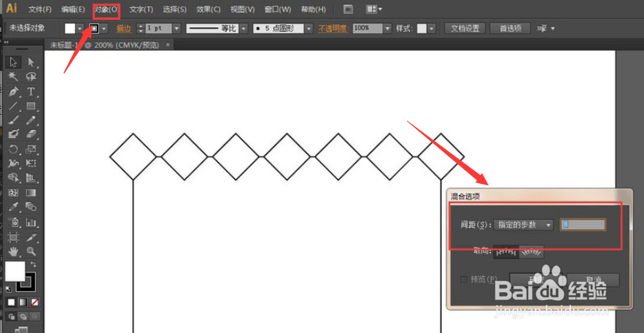Screen dimensions: 644x333
Task: Select the Pen tool
Action: tap(14, 91)
